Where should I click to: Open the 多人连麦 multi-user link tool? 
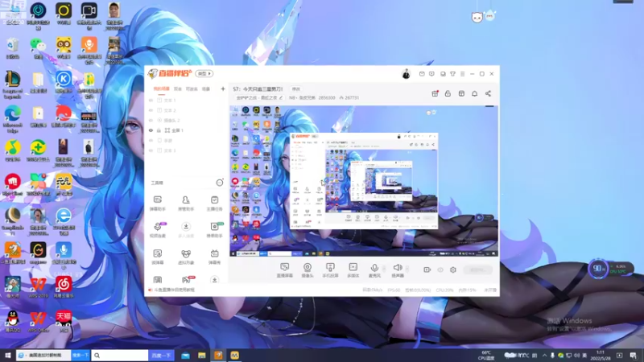click(x=186, y=230)
